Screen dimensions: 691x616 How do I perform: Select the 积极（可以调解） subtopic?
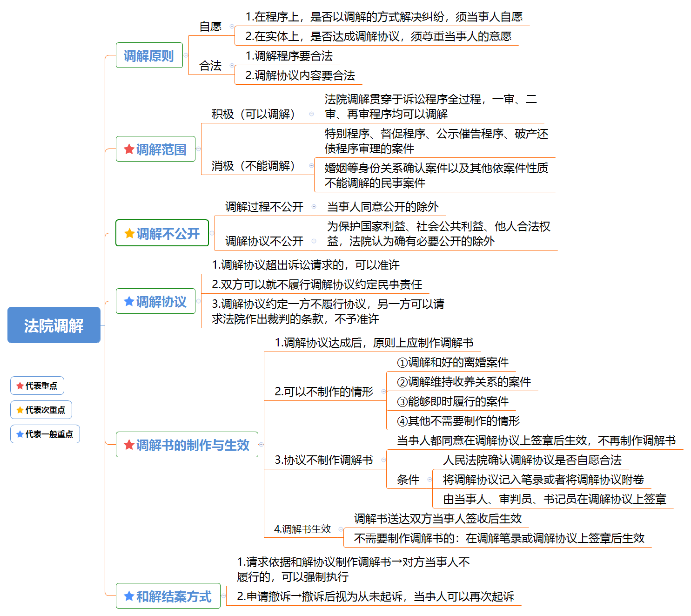pyautogui.click(x=253, y=114)
